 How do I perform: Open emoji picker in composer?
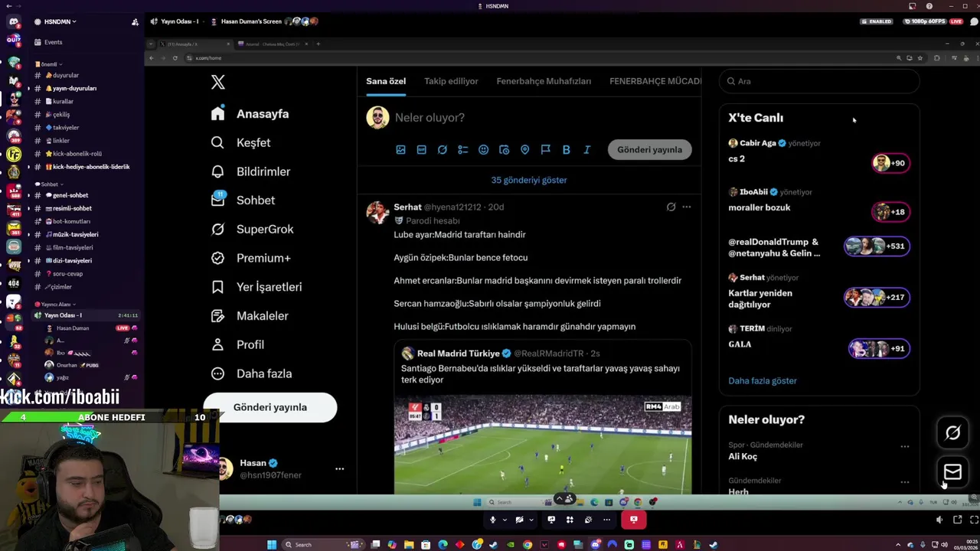coord(483,150)
